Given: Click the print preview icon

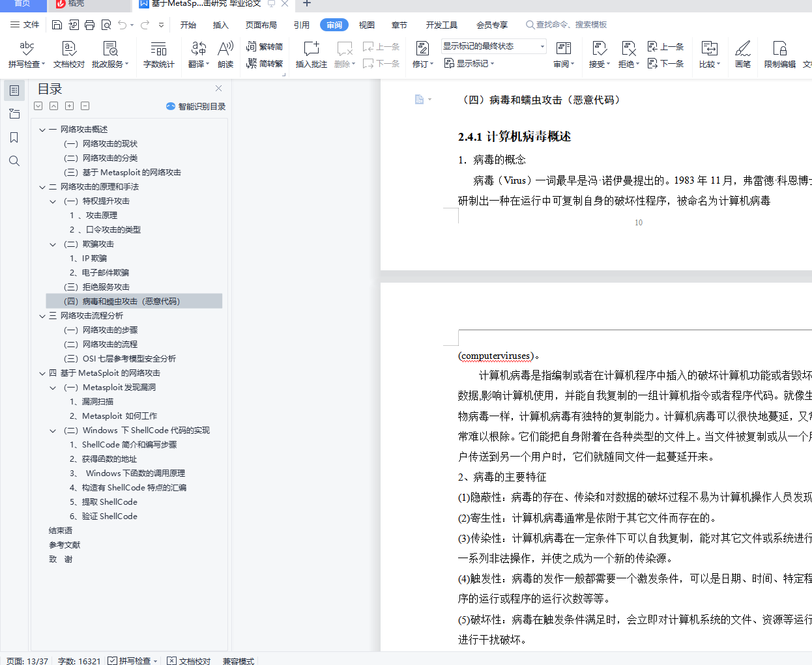Looking at the screenshot, I should point(106,25).
